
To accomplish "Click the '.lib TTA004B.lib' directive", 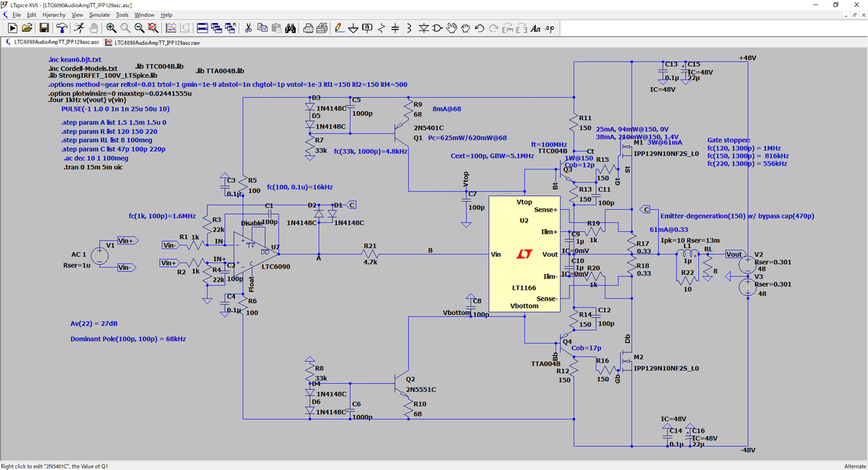I will coord(221,71).
